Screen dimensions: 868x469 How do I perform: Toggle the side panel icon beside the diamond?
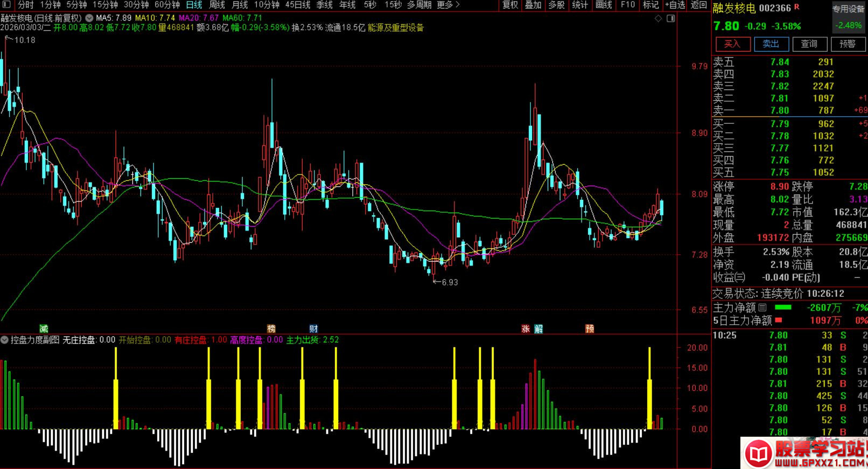670,18
